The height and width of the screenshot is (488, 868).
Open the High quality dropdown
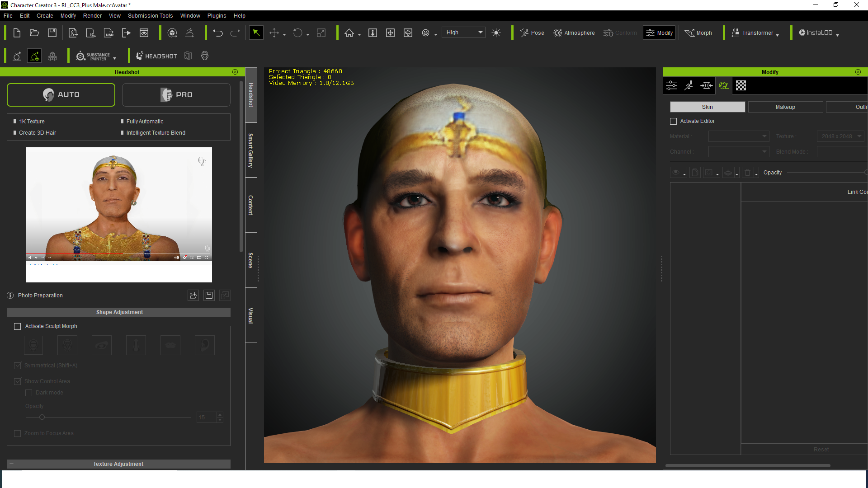[463, 33]
